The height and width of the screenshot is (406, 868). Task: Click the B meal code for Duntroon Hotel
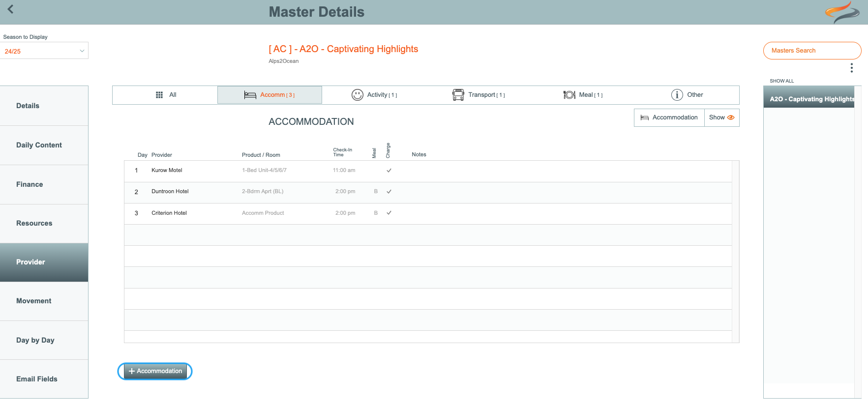(376, 192)
